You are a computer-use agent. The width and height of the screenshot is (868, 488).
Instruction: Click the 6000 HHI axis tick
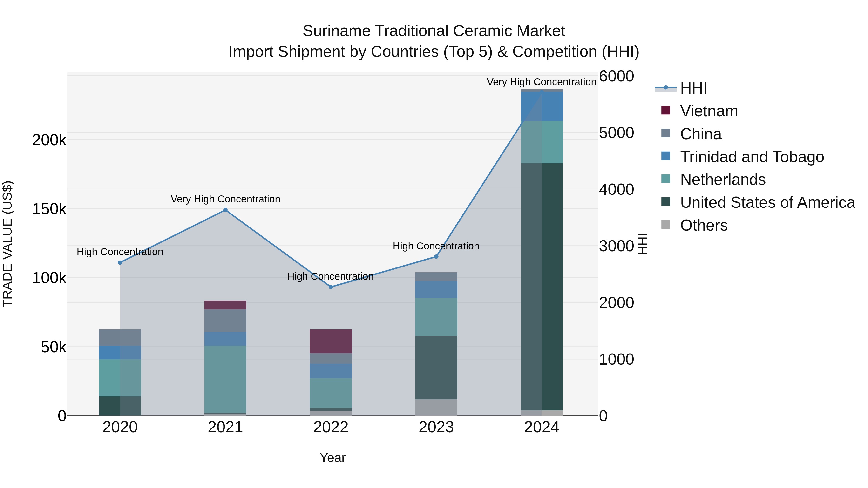[x=617, y=76]
